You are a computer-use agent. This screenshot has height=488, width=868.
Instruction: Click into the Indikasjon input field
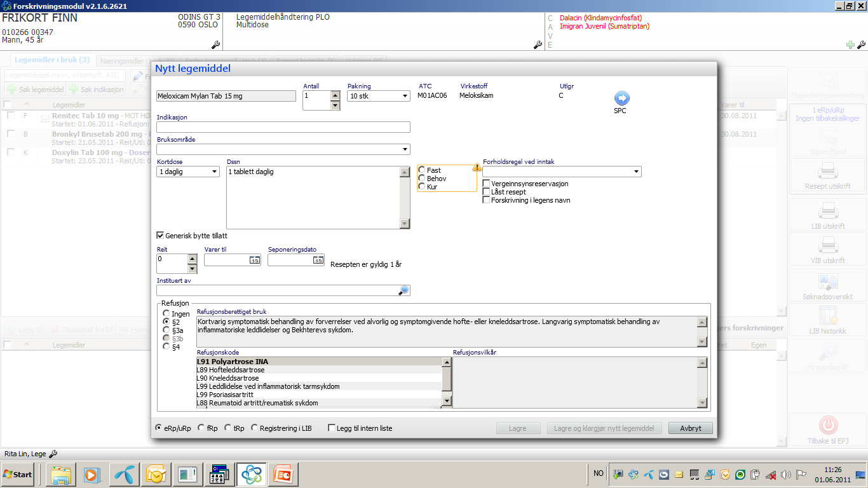tap(283, 127)
